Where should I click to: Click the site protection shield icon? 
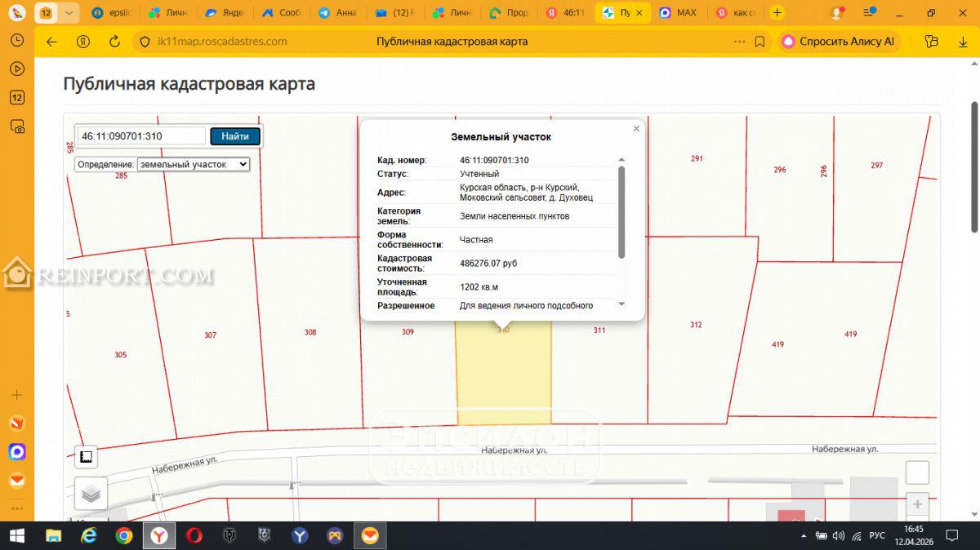tap(145, 42)
